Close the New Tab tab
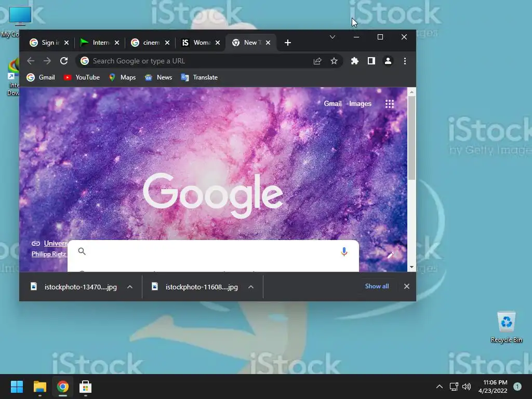The height and width of the screenshot is (399, 532). (x=268, y=43)
